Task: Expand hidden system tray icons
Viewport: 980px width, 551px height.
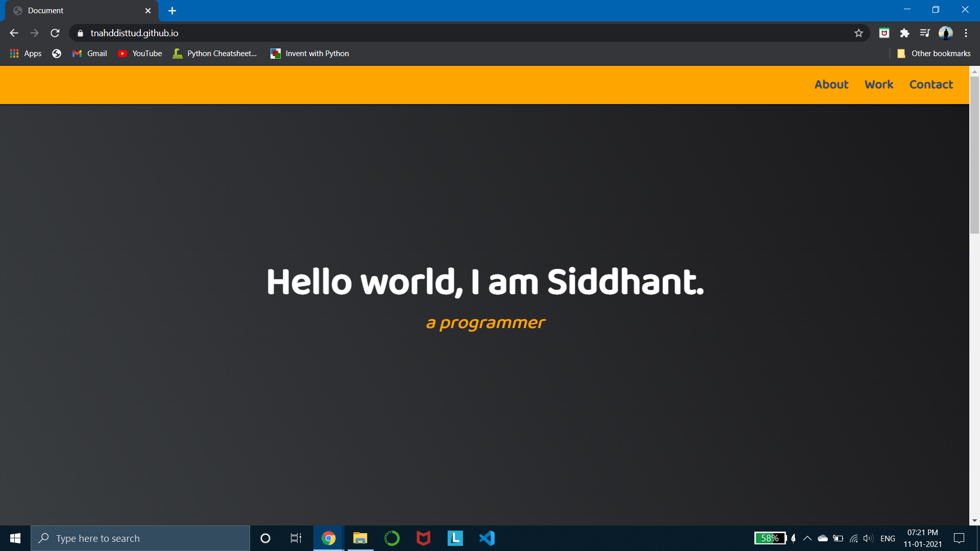Action: [x=807, y=538]
